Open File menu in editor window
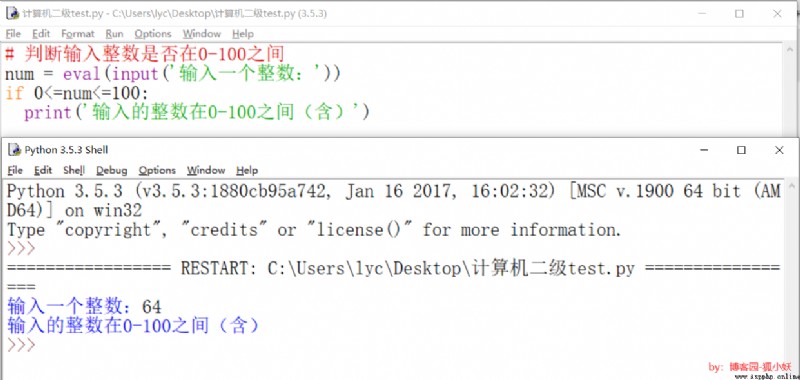 pyautogui.click(x=13, y=34)
